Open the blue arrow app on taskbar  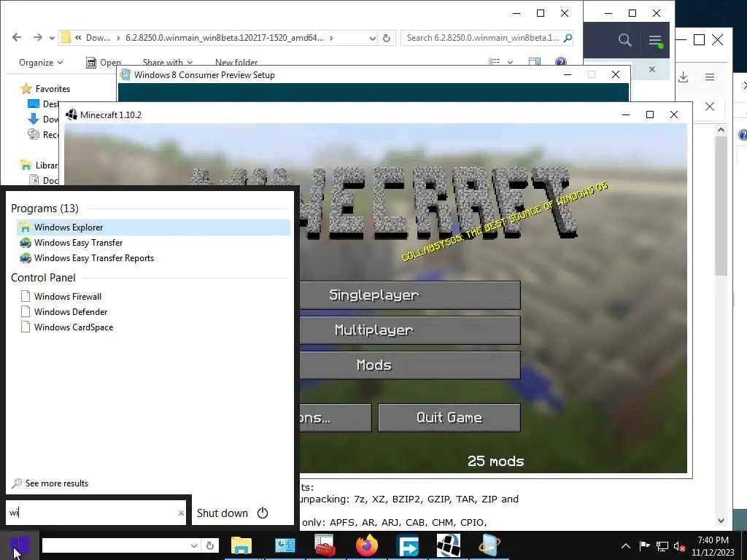click(x=408, y=545)
